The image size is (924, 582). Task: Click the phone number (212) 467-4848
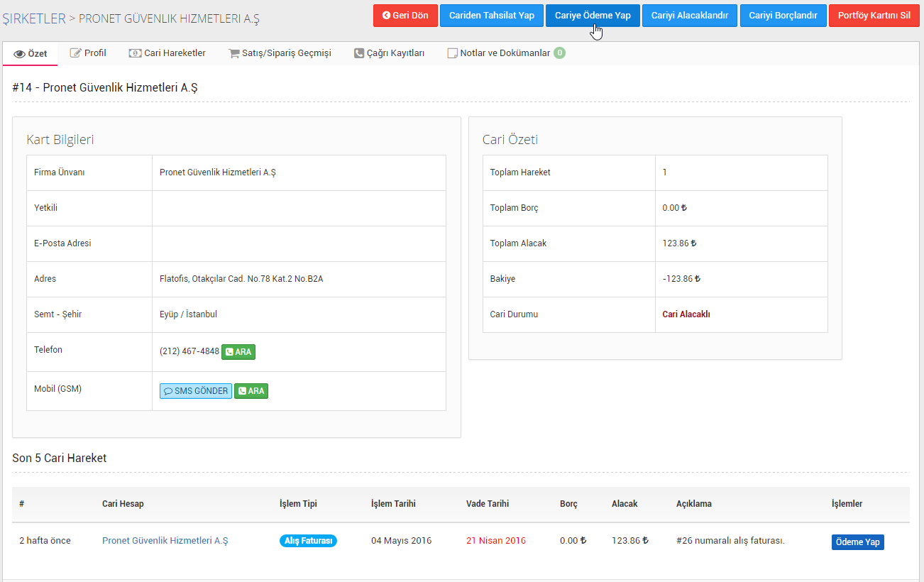click(189, 351)
